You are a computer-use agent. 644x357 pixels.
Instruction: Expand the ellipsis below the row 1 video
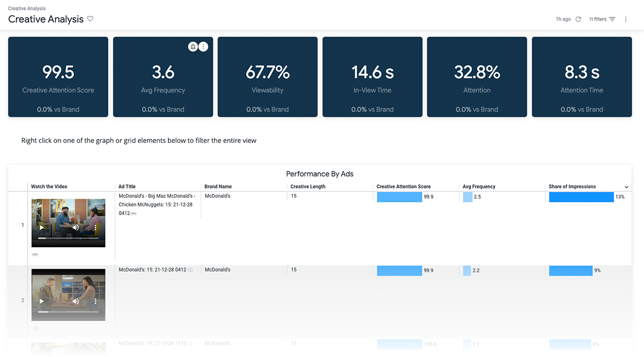[x=35, y=254]
